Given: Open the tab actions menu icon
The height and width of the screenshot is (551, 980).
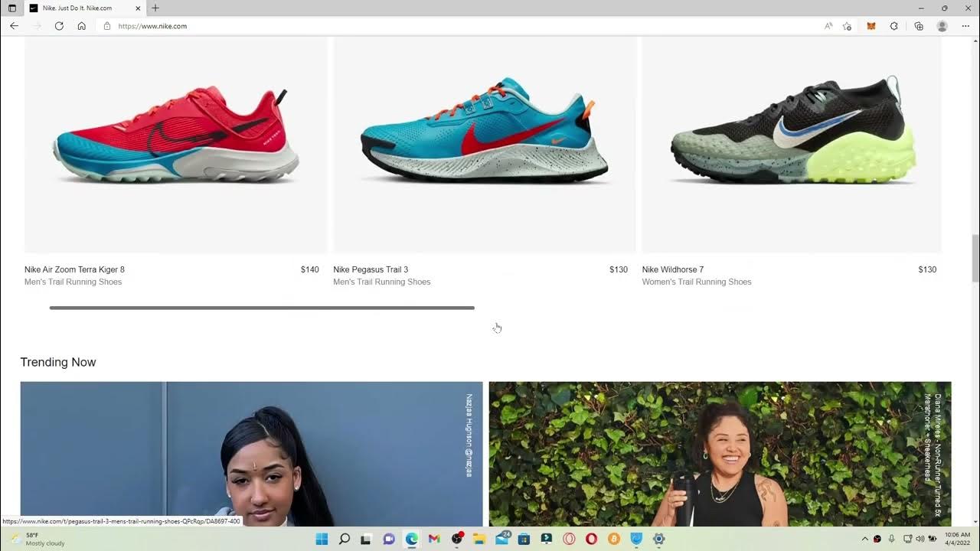Looking at the screenshot, I should click(12, 8).
